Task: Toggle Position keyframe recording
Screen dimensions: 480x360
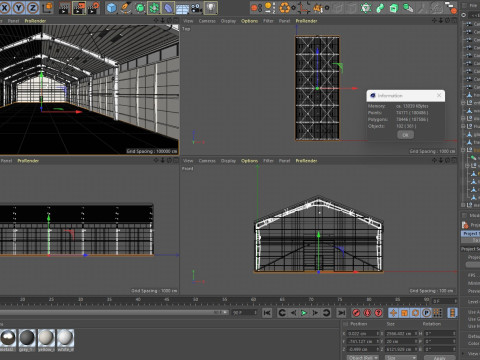Action: [x=393, y=313]
